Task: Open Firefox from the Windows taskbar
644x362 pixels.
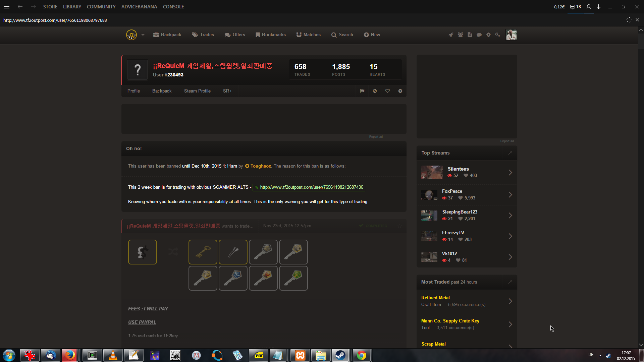Action: click(x=70, y=355)
